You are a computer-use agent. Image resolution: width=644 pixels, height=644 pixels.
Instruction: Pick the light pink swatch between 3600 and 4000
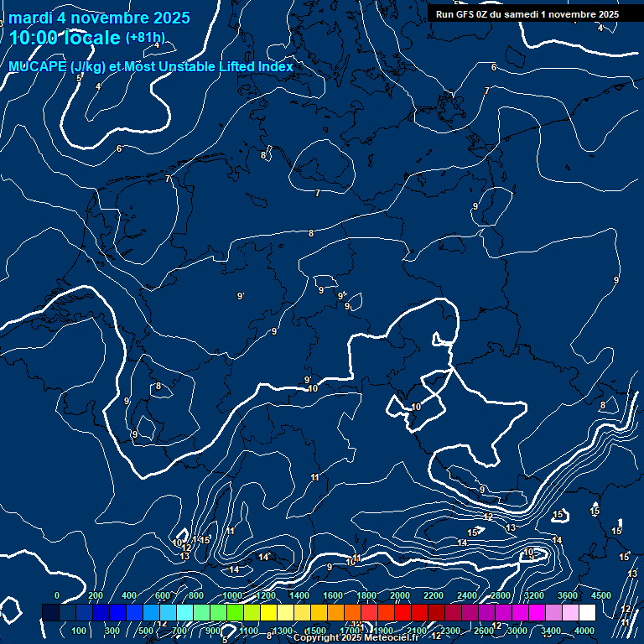click(570, 612)
